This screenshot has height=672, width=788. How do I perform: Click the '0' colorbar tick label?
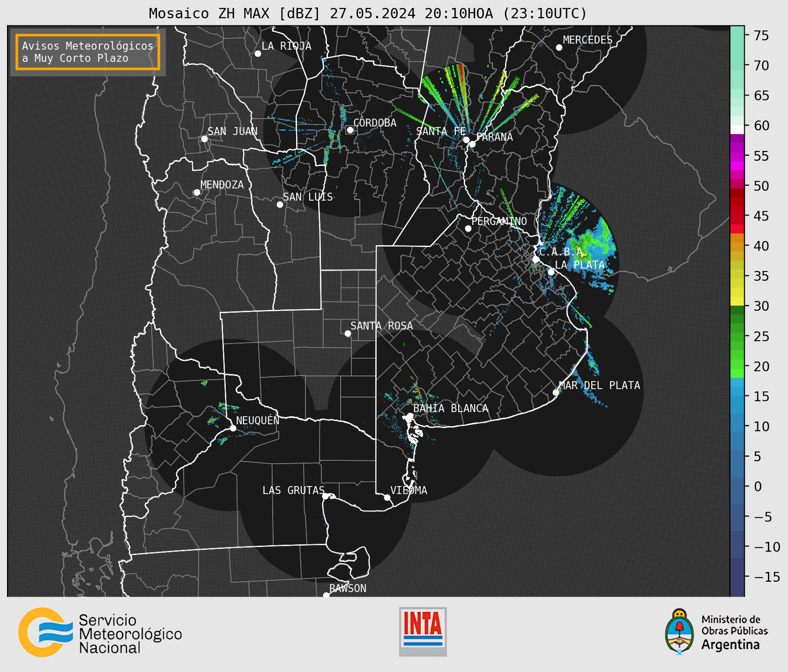(x=757, y=486)
